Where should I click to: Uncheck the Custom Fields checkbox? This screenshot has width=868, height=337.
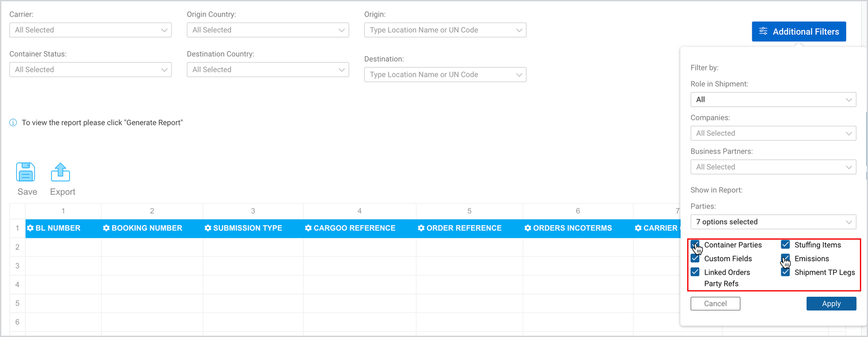(x=695, y=258)
